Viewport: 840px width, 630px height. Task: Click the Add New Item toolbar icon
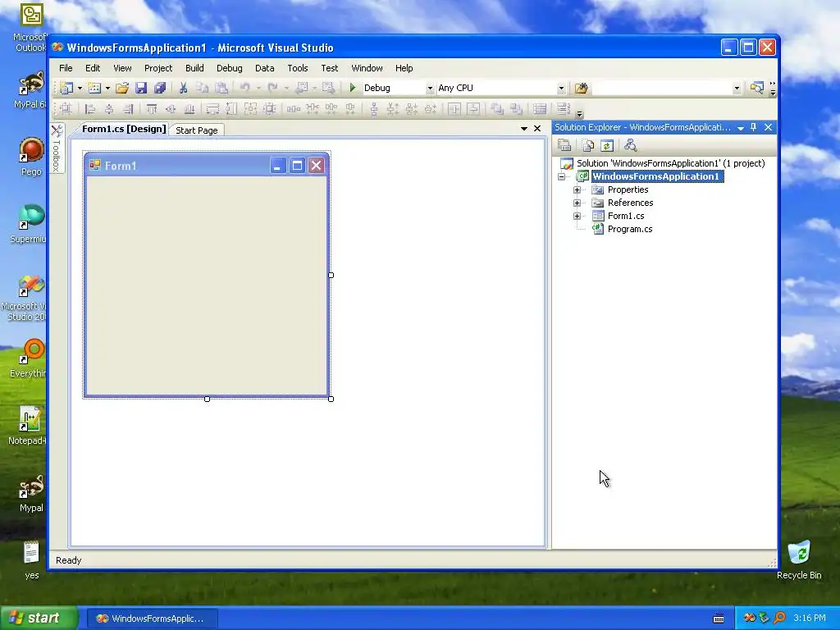click(95, 88)
